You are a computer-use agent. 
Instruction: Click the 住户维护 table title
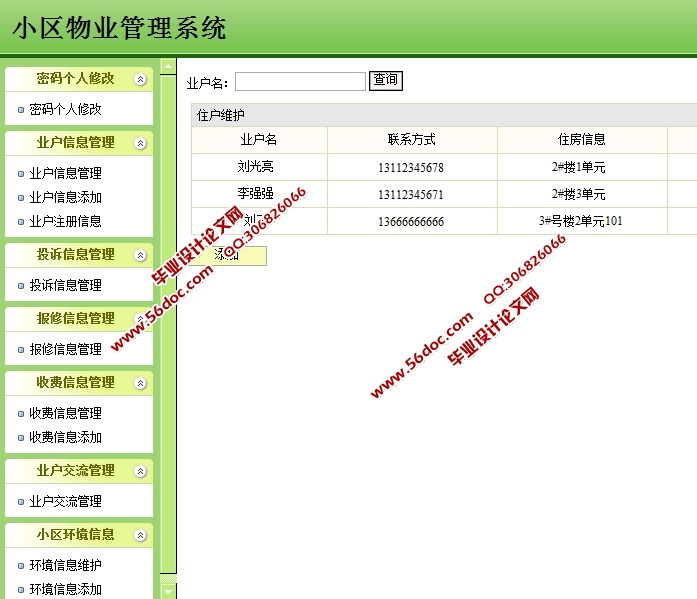coord(221,116)
